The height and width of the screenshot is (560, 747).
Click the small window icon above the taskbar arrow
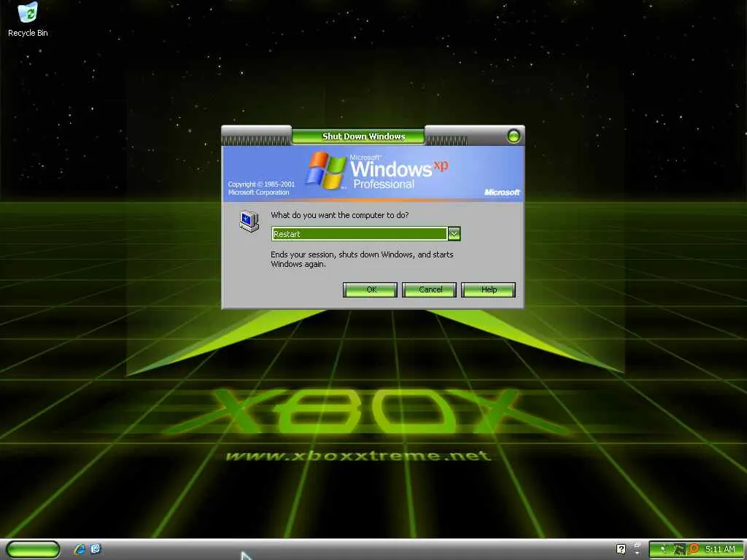(x=638, y=545)
